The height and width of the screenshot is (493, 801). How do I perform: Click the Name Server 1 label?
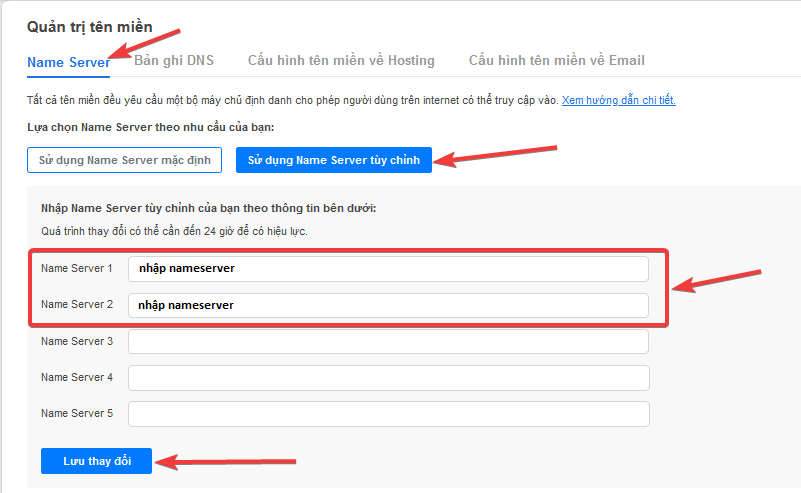pos(77,268)
